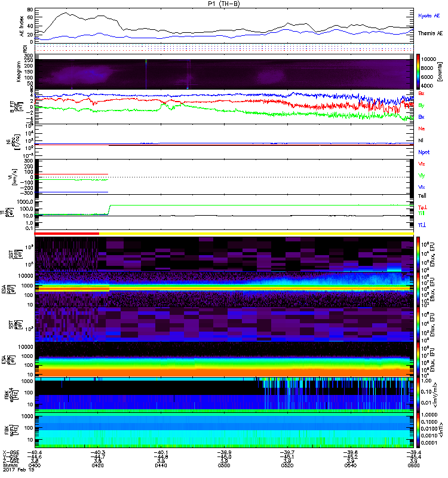
Task: Click the 2017 Feb 15 date label
Action: 19,470
